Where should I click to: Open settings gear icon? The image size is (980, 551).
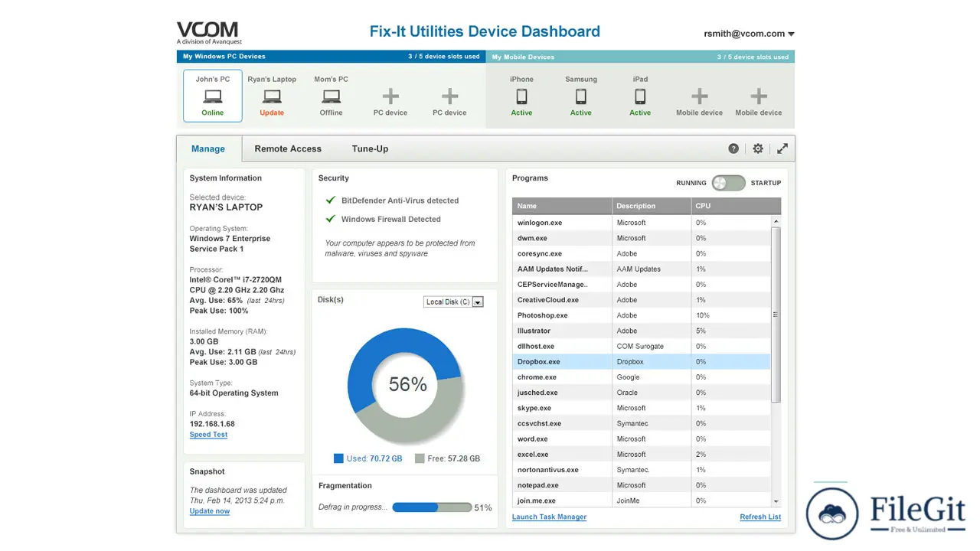[758, 148]
